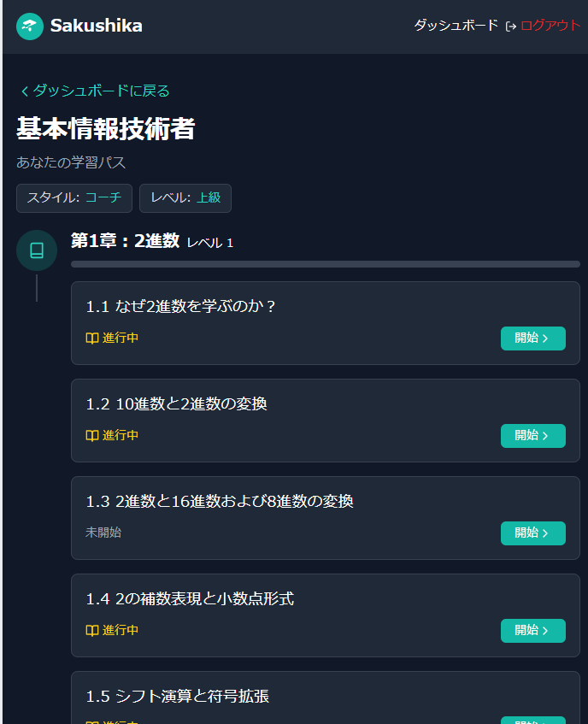
Task: Click the Sakushika graduation cap logo icon
Action: click(30, 26)
